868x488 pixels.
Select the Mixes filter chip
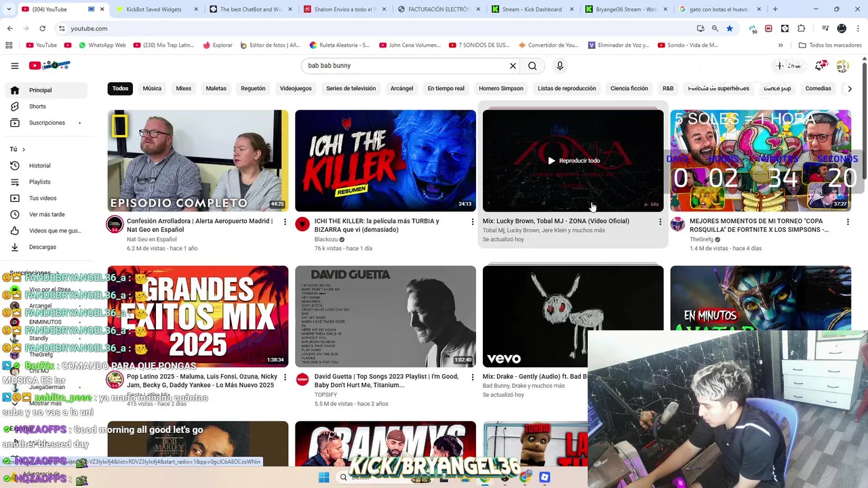[184, 89]
